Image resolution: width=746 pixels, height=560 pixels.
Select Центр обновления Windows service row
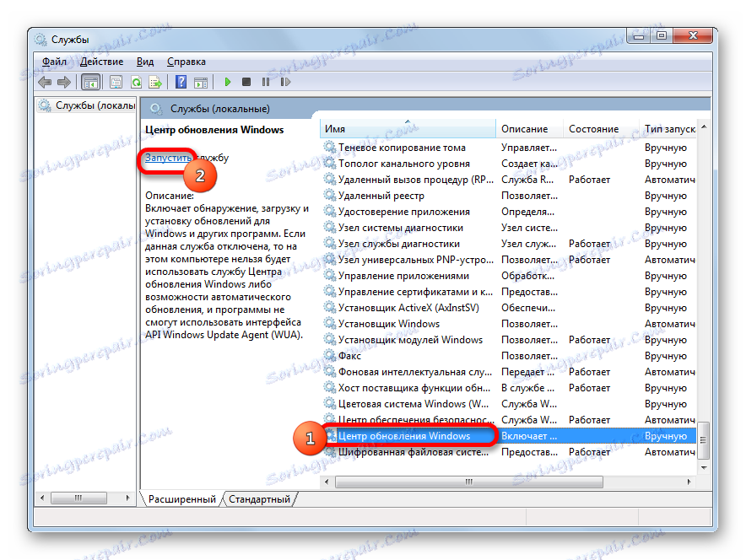[x=509, y=436]
